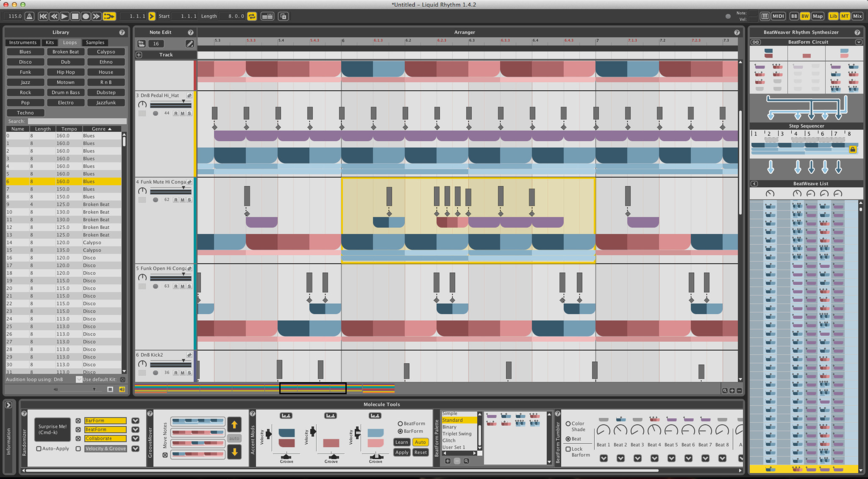Enable Auto-Apply in the Randomizer panel
Screen dimensions: 868x479
[x=39, y=448]
